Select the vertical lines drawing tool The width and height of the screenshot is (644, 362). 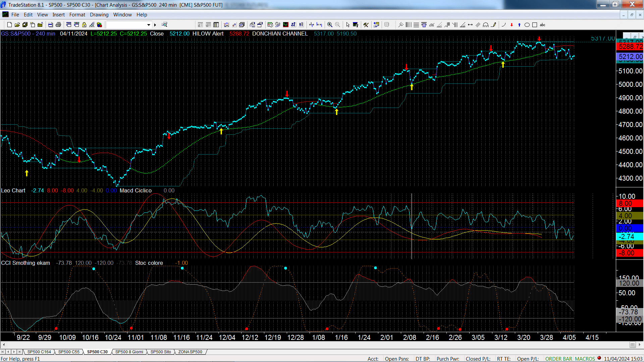coord(409,25)
